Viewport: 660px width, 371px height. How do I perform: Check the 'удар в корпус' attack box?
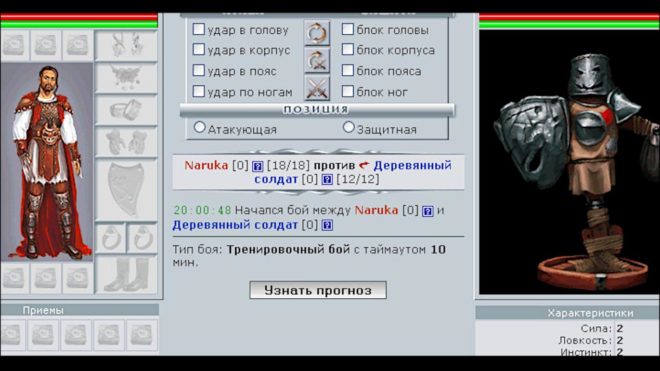198,49
